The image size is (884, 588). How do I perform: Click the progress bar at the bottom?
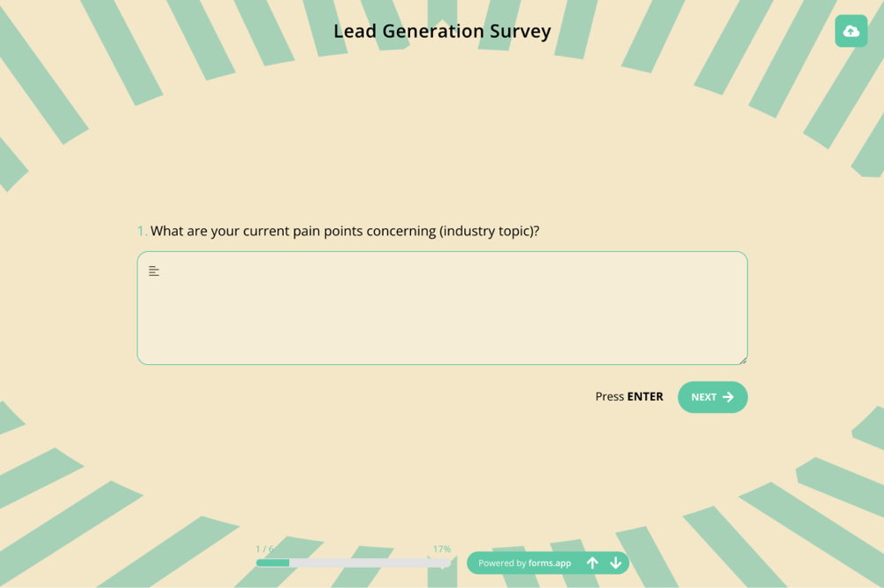(354, 562)
